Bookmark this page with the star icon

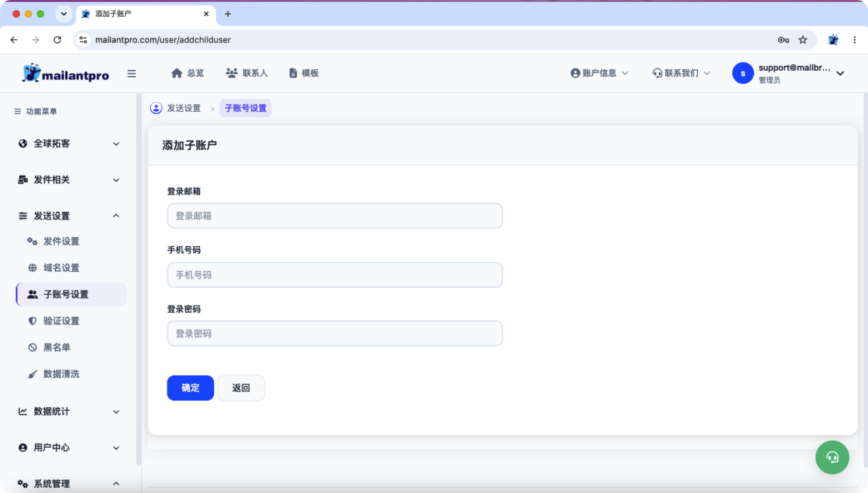pos(803,40)
